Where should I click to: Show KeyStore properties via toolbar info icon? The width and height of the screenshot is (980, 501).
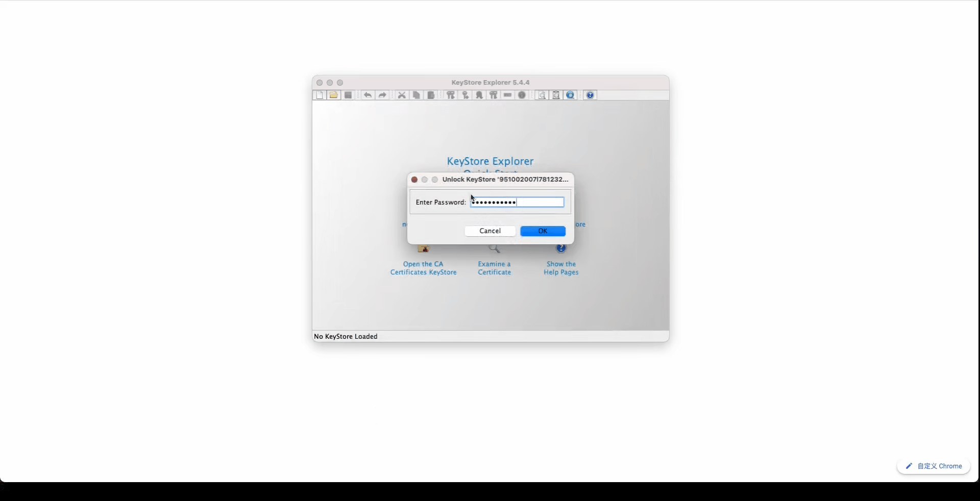coord(522,95)
